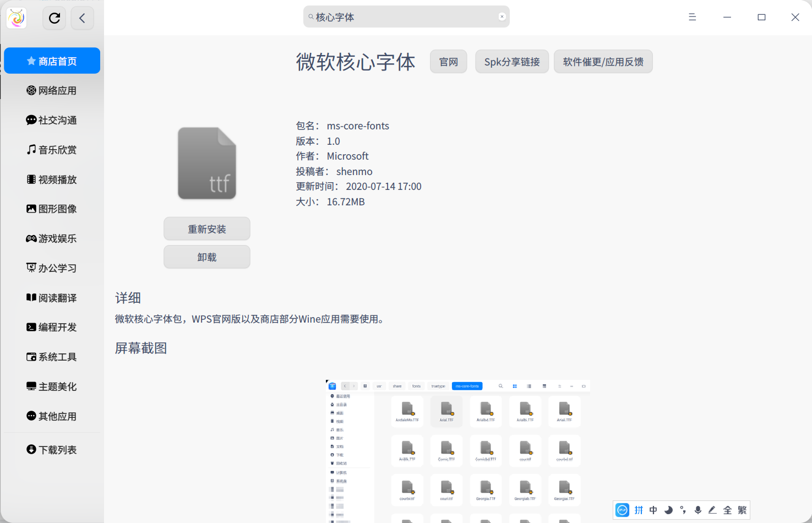Click the back navigation arrow icon

click(82, 18)
